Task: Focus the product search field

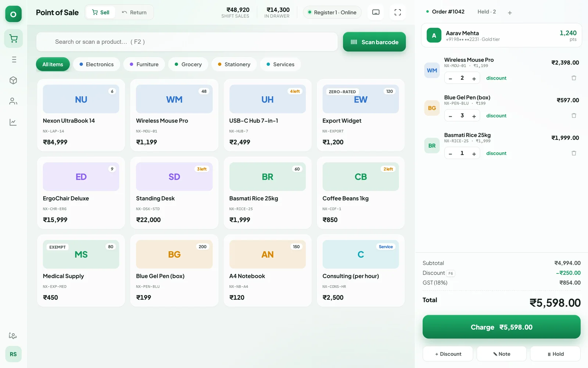Action: [187, 42]
